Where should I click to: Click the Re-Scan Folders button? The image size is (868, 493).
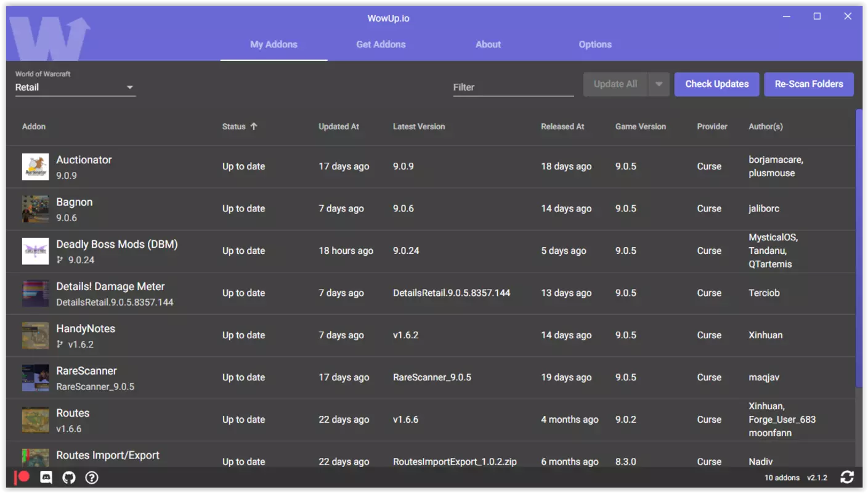pos(809,84)
